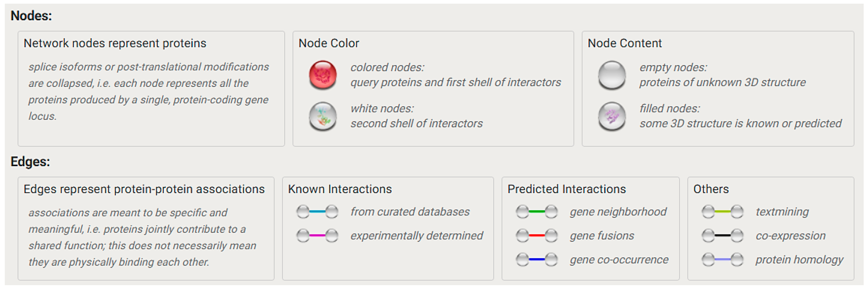Click the filled node with purple structure
868x292 pixels.
pos(612,116)
